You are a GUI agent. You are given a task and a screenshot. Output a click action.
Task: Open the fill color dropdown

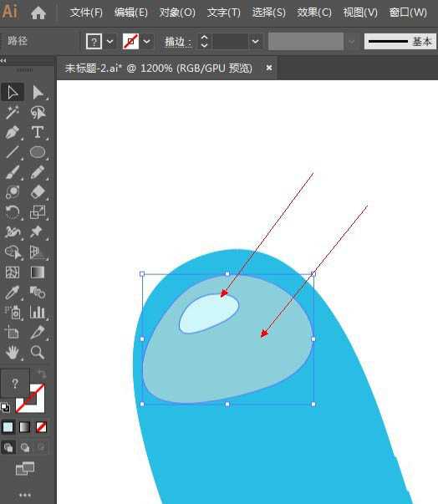click(109, 41)
